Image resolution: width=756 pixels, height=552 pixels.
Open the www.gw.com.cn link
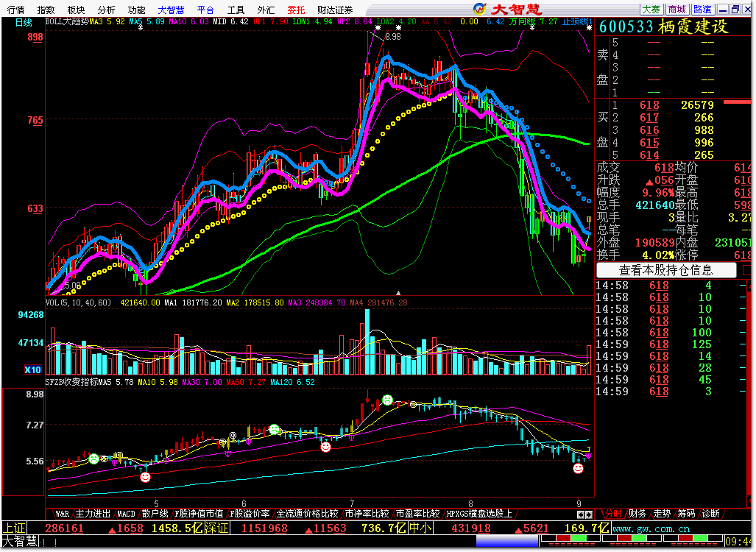651,529
